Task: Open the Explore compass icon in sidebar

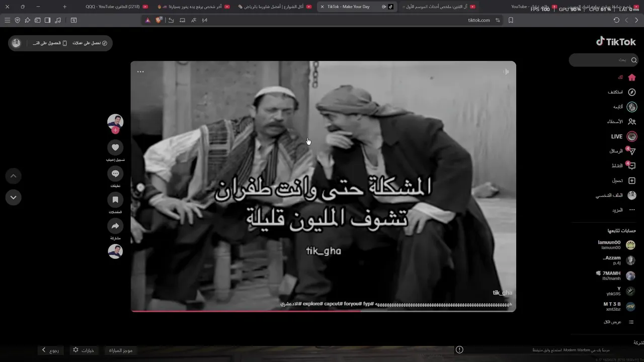Action: coord(632,92)
